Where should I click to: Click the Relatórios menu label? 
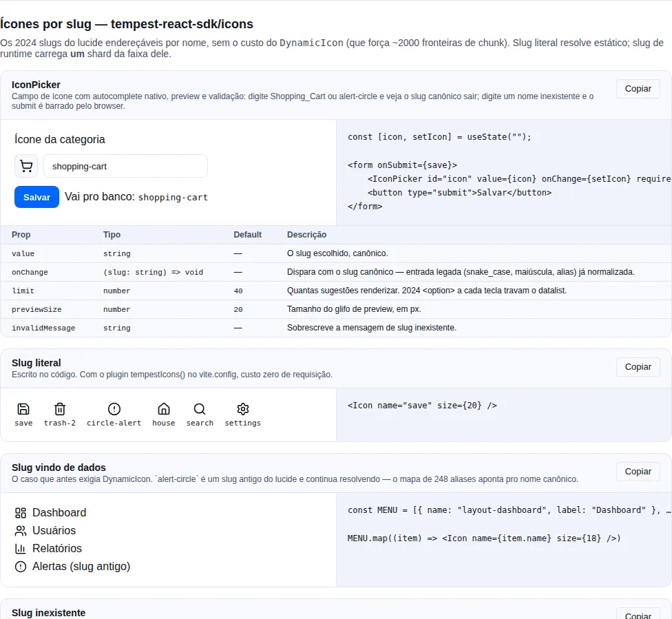tap(57, 549)
